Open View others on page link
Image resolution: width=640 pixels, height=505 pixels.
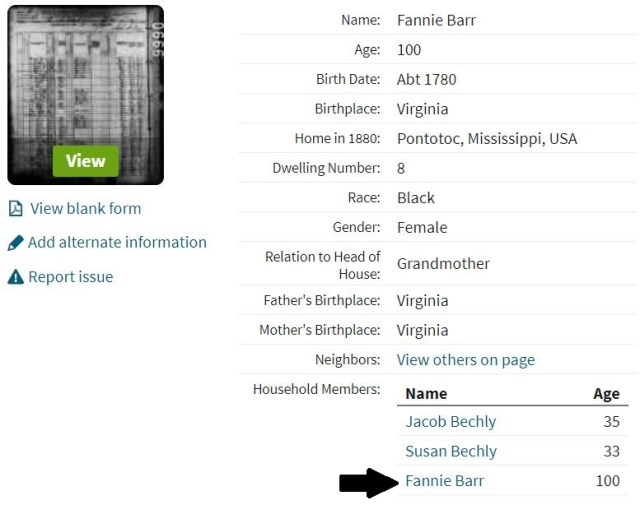pos(465,360)
